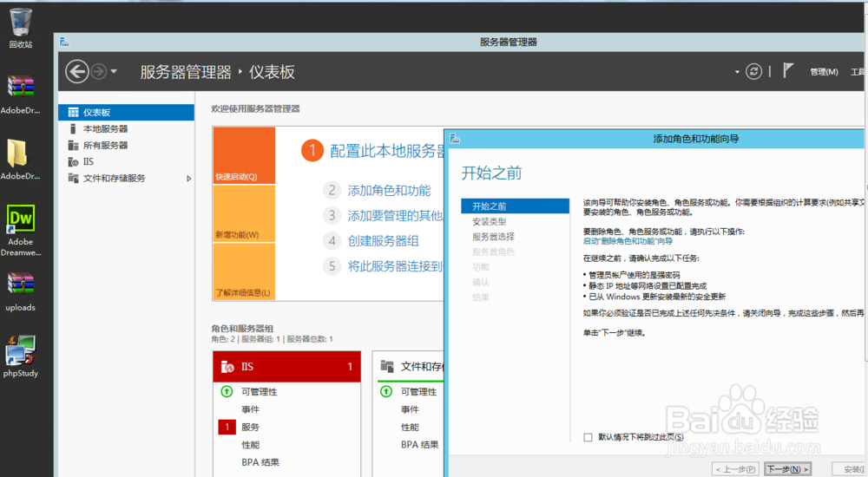Click the 上一步(P) button
Viewport: 868px width, 477px height.
tap(736, 469)
